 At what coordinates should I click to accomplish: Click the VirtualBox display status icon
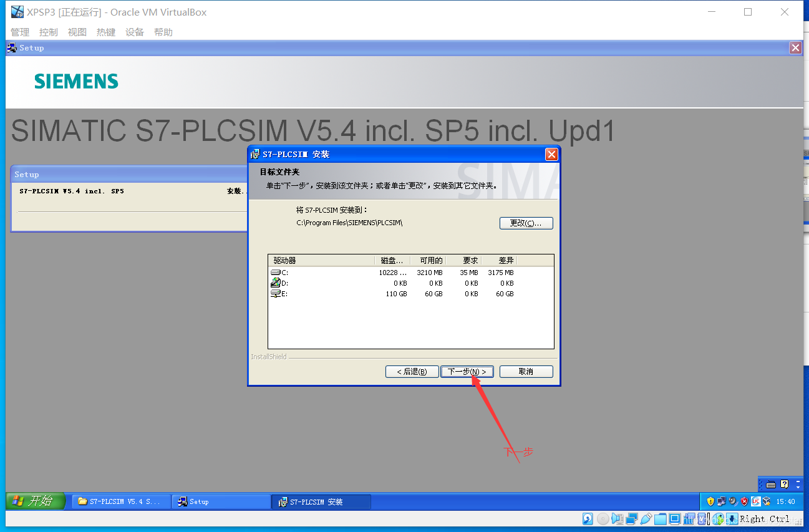click(674, 518)
